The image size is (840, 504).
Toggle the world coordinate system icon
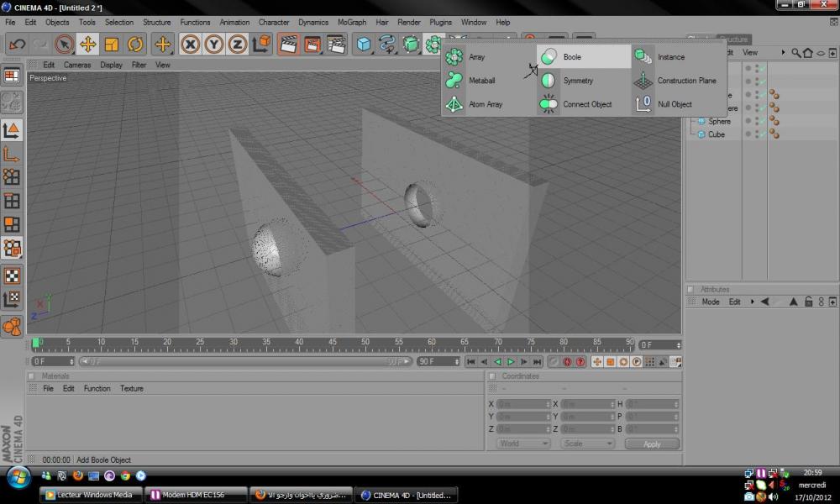(x=261, y=44)
